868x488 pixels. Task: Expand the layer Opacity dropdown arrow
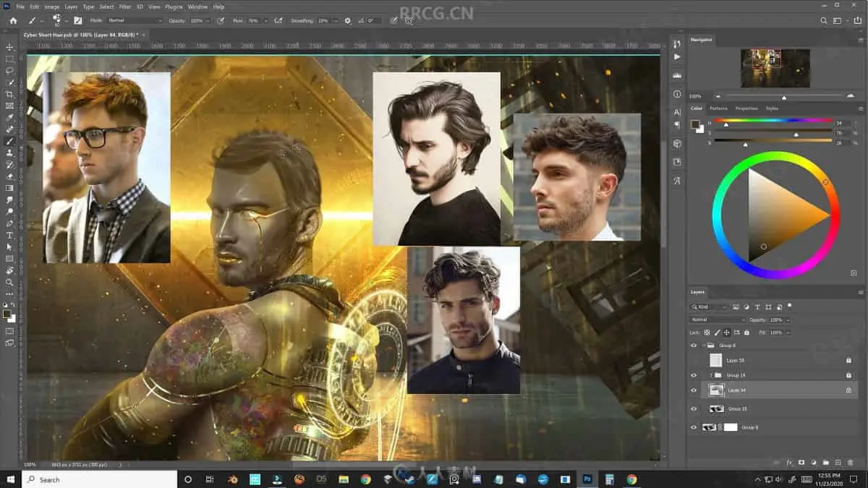click(x=788, y=320)
